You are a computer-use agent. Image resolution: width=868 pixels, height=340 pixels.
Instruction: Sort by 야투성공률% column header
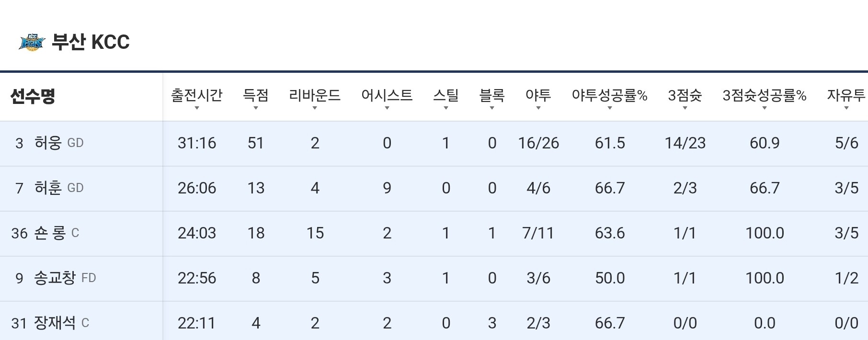[609, 96]
